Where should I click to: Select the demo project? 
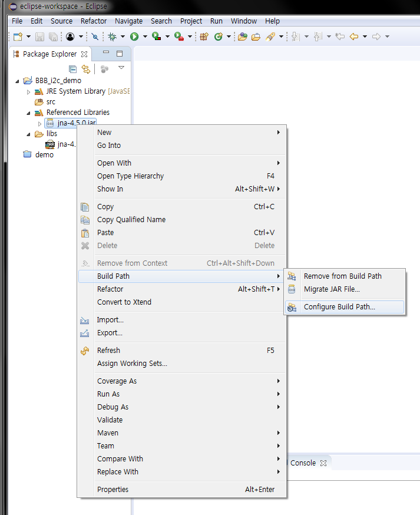pyautogui.click(x=38, y=155)
